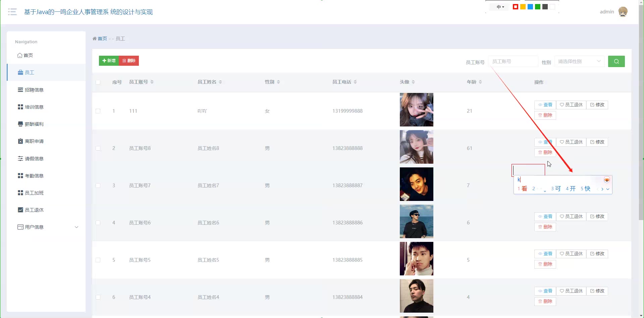Viewport: 644px width, 318px height.
Task: Click the 员工账号 search input field
Action: tap(513, 61)
